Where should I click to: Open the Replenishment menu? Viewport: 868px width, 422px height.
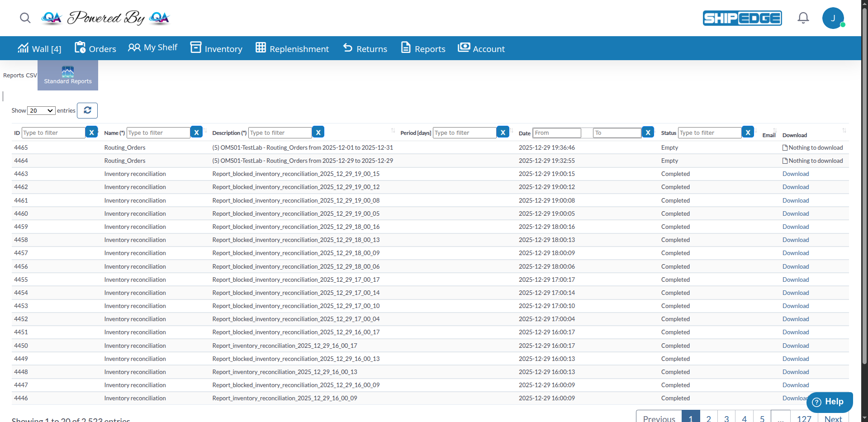292,48
